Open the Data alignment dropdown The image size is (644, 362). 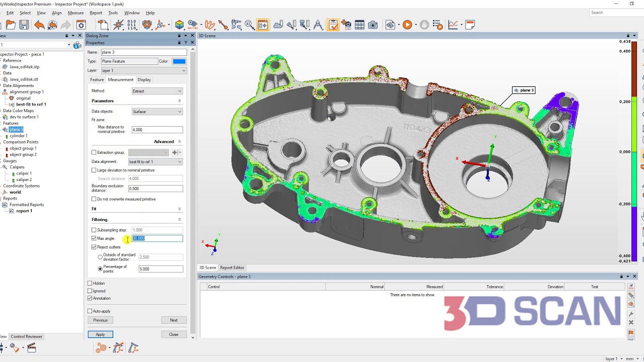155,161
